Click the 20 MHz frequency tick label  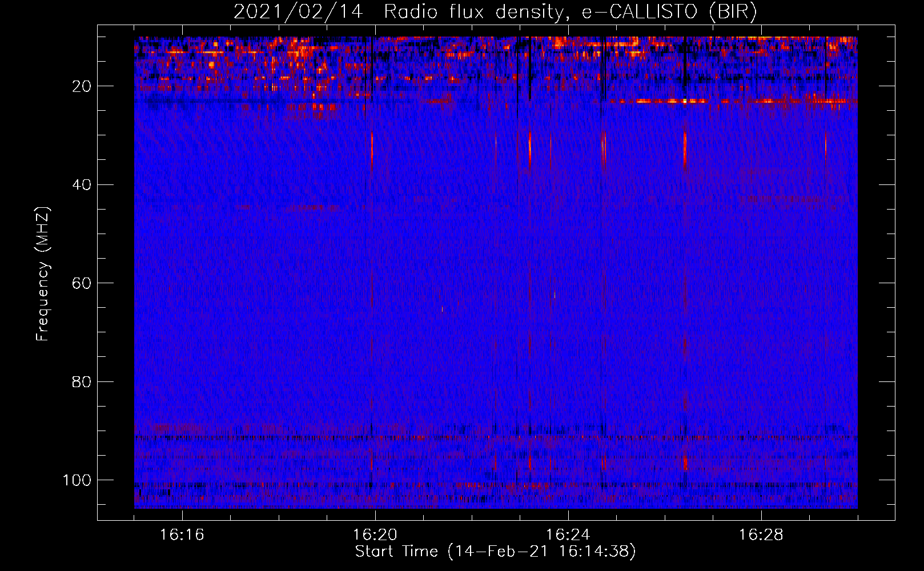point(82,86)
